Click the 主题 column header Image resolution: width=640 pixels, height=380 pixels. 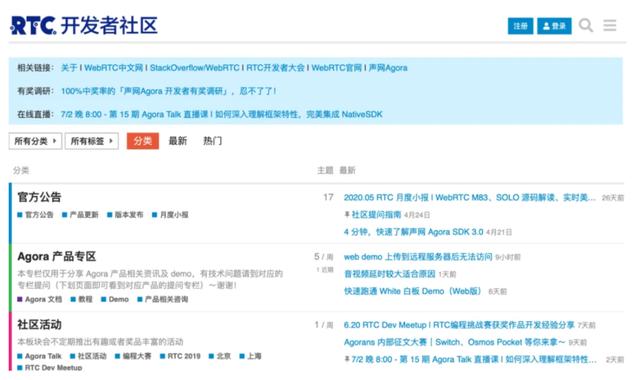(x=325, y=170)
